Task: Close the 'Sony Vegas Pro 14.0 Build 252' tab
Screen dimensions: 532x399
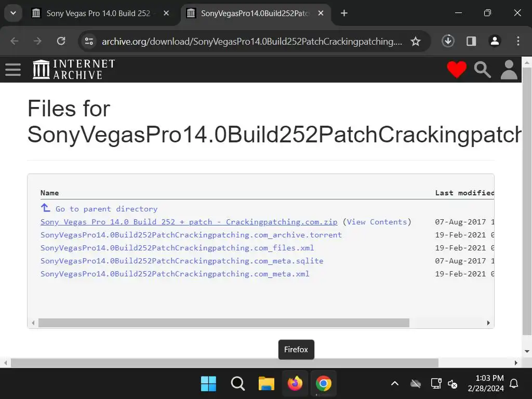Action: point(166,13)
